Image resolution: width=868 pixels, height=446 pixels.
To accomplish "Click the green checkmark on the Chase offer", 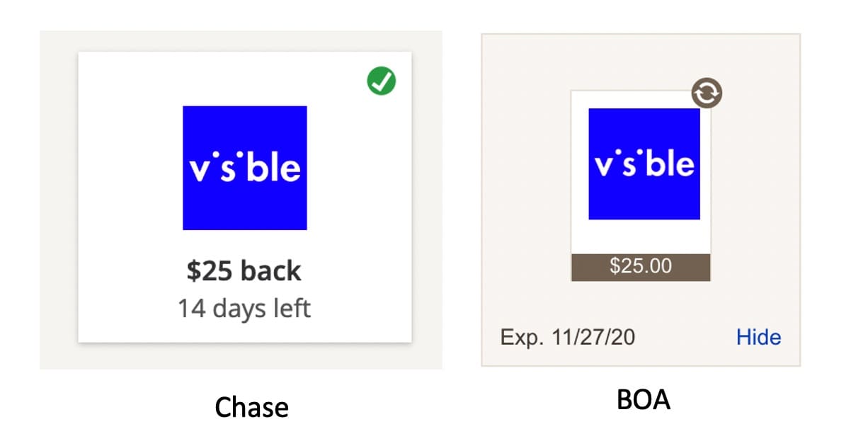I will click(382, 83).
